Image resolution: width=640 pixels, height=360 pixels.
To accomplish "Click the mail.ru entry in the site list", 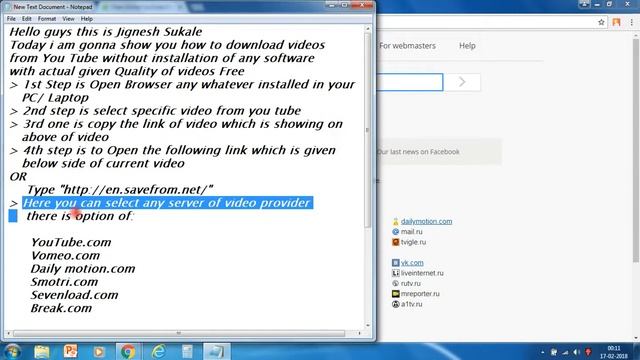I will pyautogui.click(x=411, y=231).
